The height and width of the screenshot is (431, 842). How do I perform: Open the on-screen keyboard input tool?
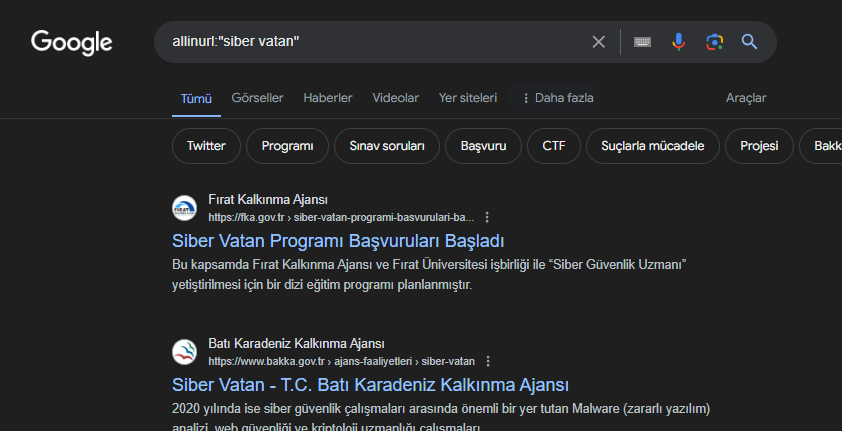click(642, 42)
